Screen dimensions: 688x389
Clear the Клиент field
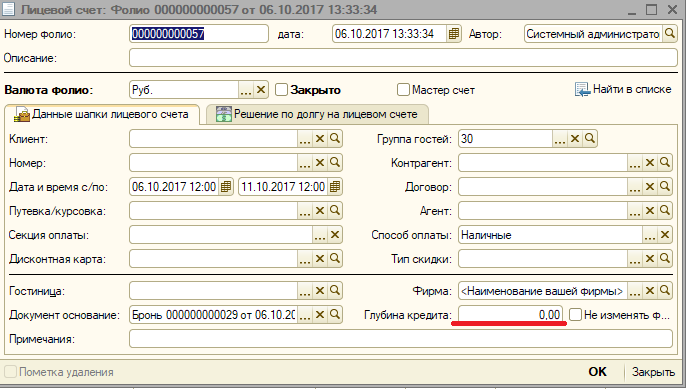pos(320,139)
